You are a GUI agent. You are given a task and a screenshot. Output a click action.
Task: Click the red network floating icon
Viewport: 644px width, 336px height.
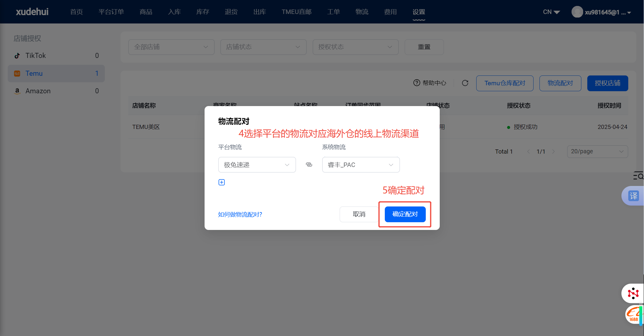pyautogui.click(x=633, y=293)
